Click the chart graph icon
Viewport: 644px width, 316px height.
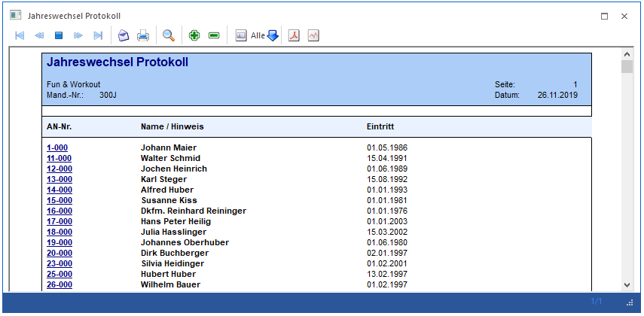(313, 35)
